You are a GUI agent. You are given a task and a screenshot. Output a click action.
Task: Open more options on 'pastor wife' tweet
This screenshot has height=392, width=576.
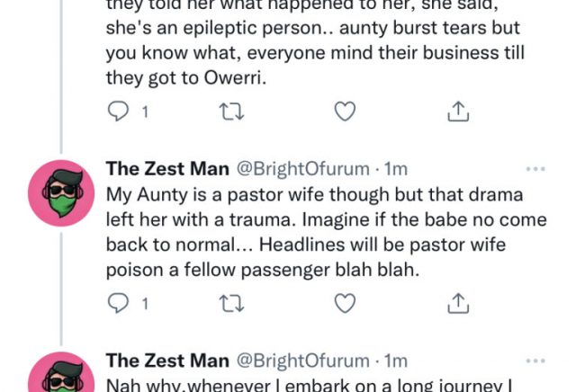tap(535, 169)
